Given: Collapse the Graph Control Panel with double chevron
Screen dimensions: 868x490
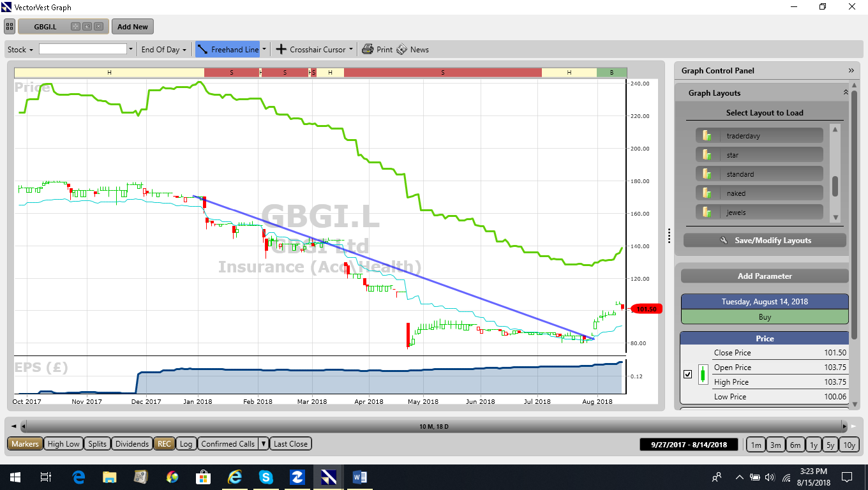Looking at the screenshot, I should pyautogui.click(x=851, y=71).
